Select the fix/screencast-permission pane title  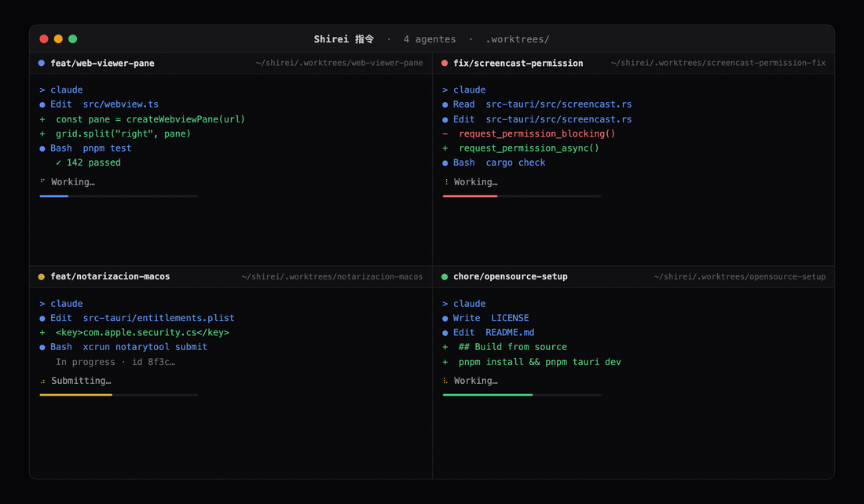(x=518, y=64)
